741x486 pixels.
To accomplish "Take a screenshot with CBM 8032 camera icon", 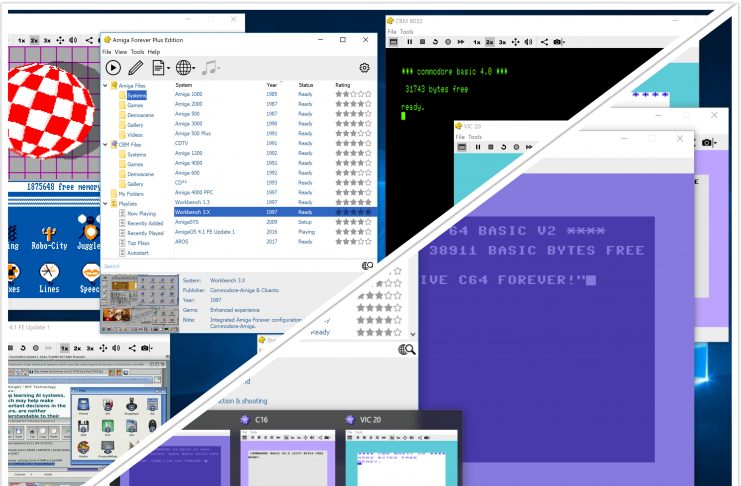I will click(557, 42).
